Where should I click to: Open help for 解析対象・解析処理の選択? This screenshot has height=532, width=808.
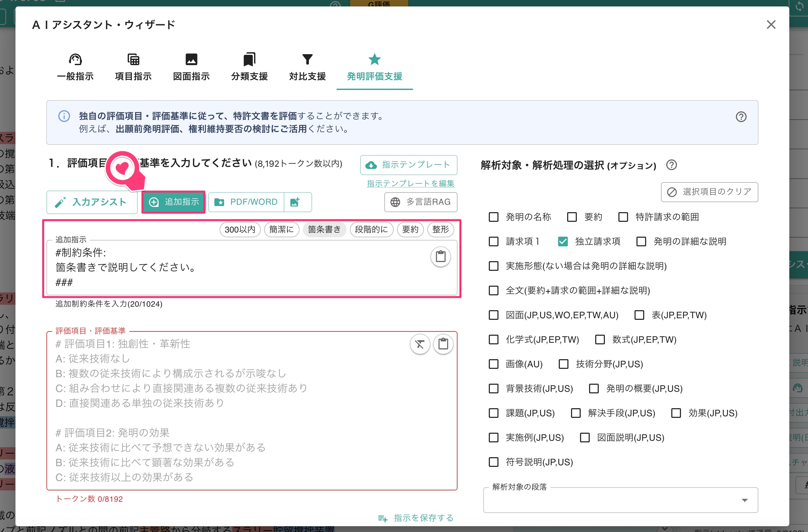click(671, 165)
